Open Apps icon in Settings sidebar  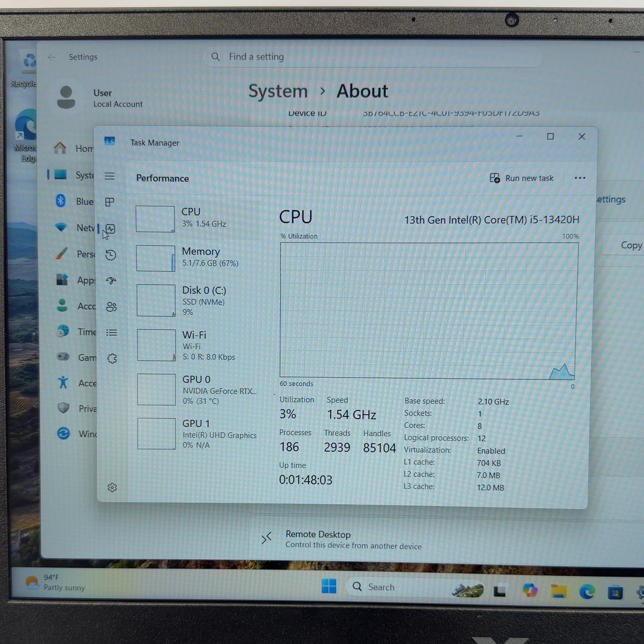point(62,280)
